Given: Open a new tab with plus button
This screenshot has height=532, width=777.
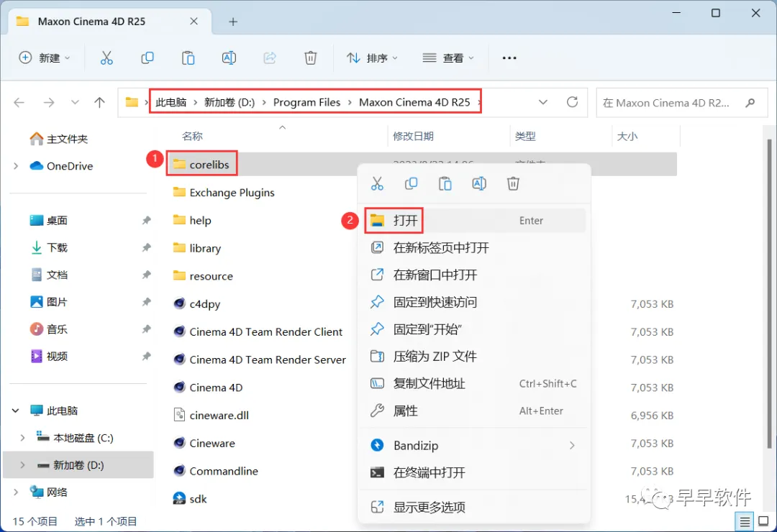Looking at the screenshot, I should (x=233, y=22).
